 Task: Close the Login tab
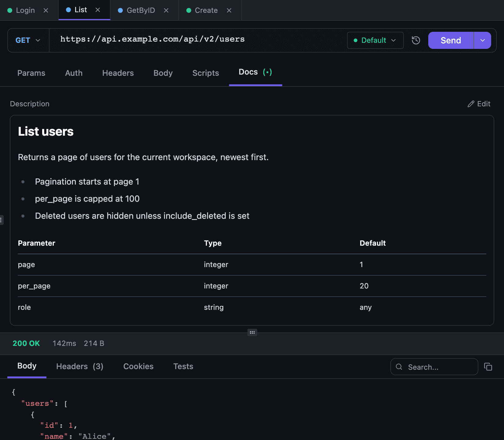click(46, 10)
